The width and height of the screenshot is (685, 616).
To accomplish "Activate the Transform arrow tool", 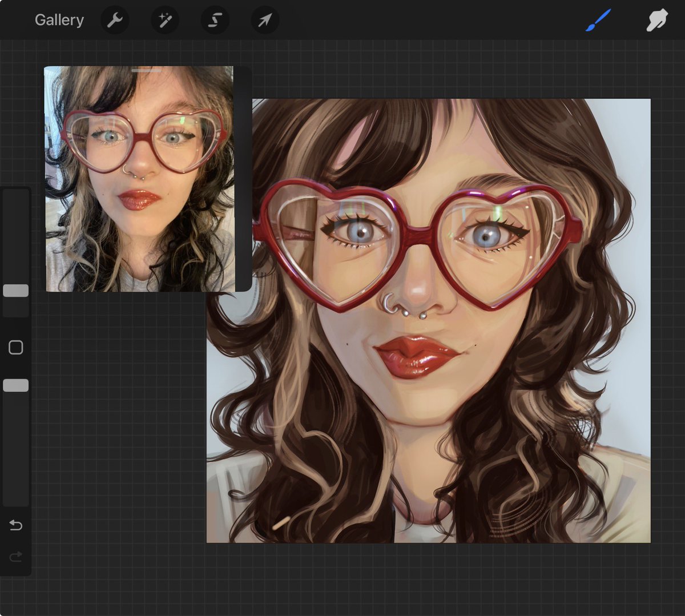I will [265, 21].
